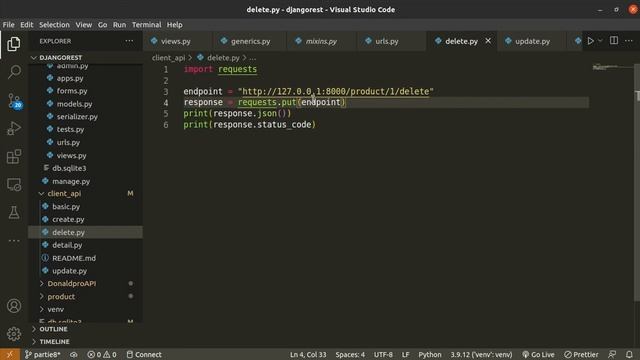Split the editor to the right

point(613,41)
